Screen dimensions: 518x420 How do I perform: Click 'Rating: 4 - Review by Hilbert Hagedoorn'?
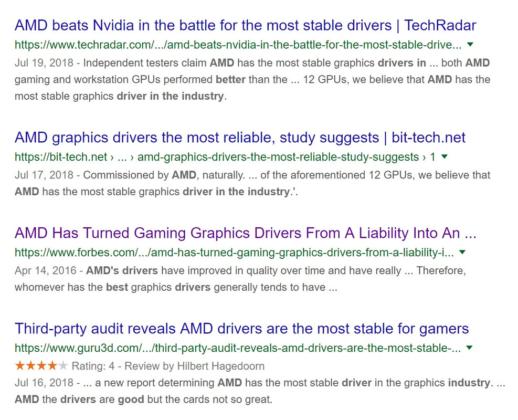(x=168, y=366)
